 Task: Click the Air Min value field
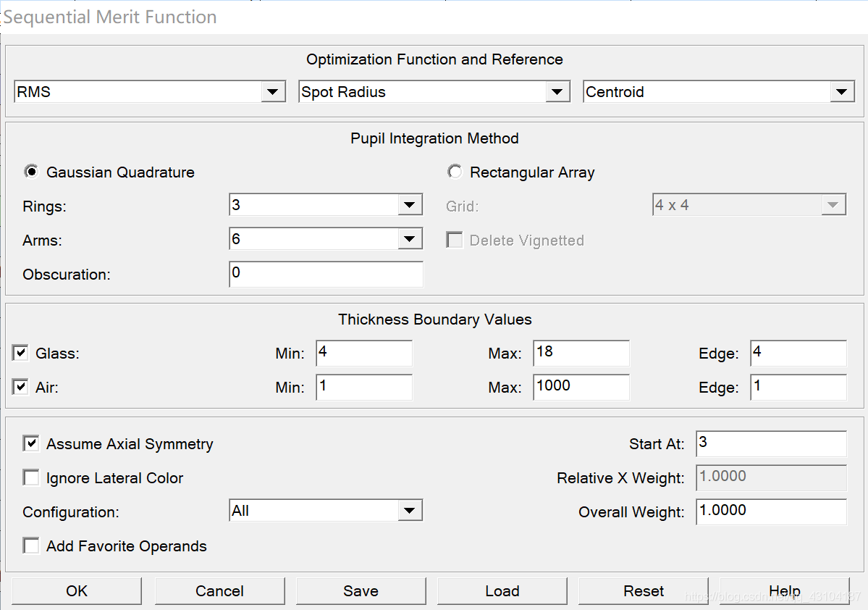click(x=364, y=387)
